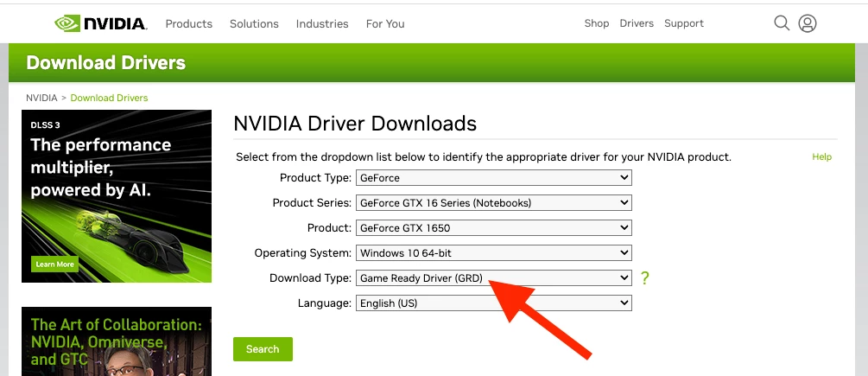Expand the Download Type dropdown
Image resolution: width=868 pixels, height=376 pixels.
pos(494,278)
